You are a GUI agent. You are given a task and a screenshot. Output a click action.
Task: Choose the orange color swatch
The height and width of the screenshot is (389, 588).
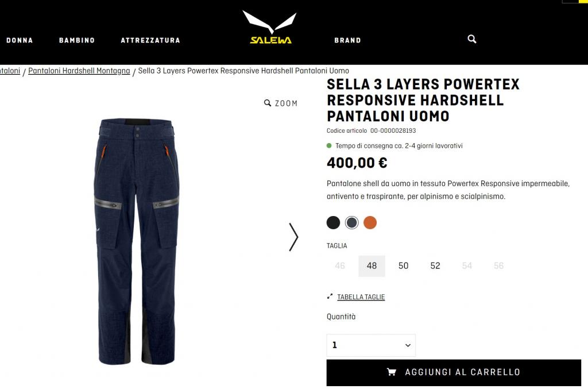tap(370, 222)
